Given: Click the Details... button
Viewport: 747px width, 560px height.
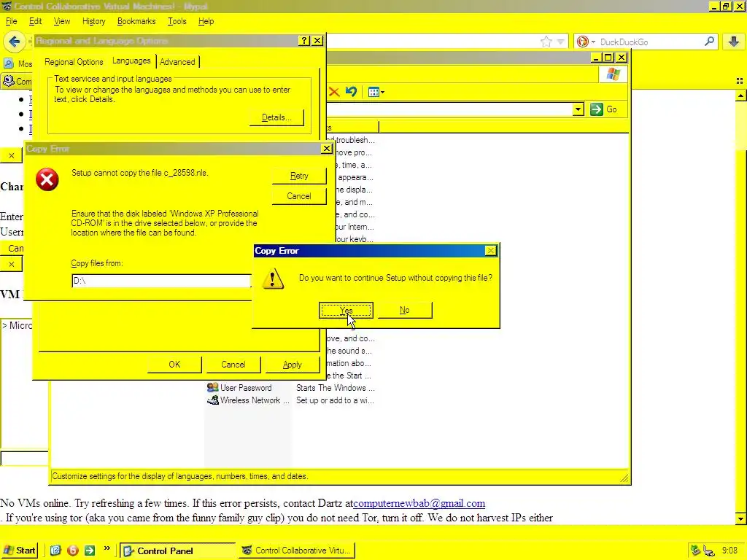Looking at the screenshot, I should click(x=276, y=117).
